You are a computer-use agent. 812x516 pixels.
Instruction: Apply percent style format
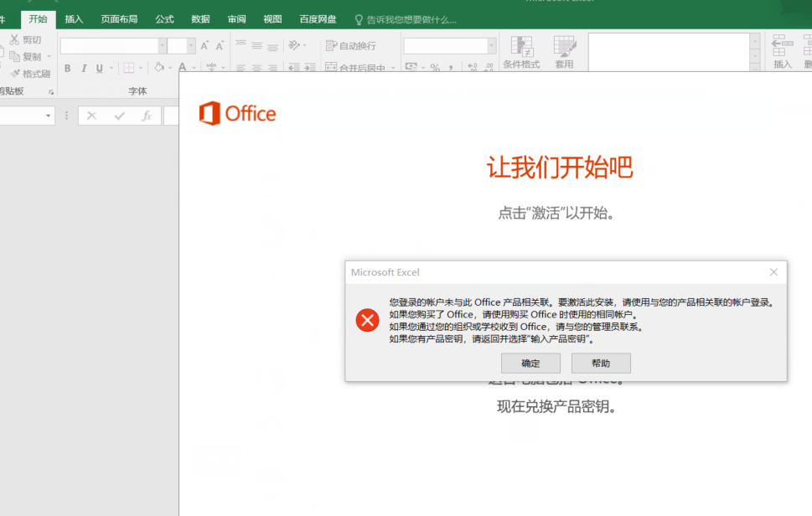(x=435, y=67)
